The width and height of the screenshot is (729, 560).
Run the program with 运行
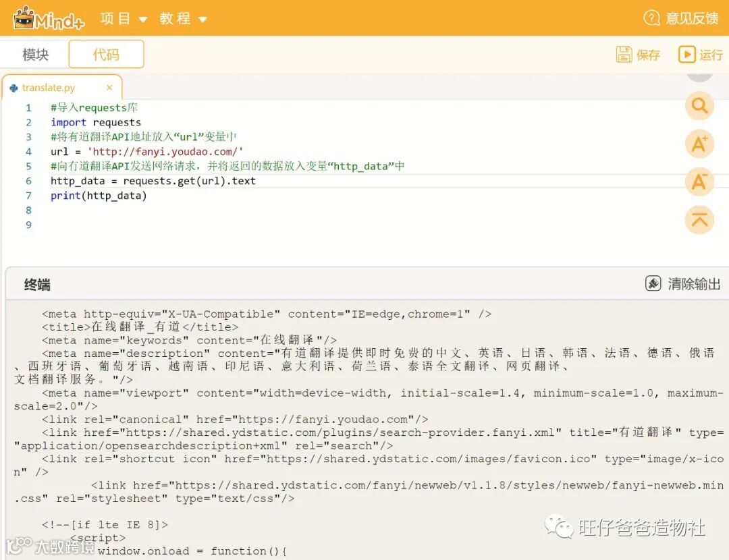click(701, 55)
